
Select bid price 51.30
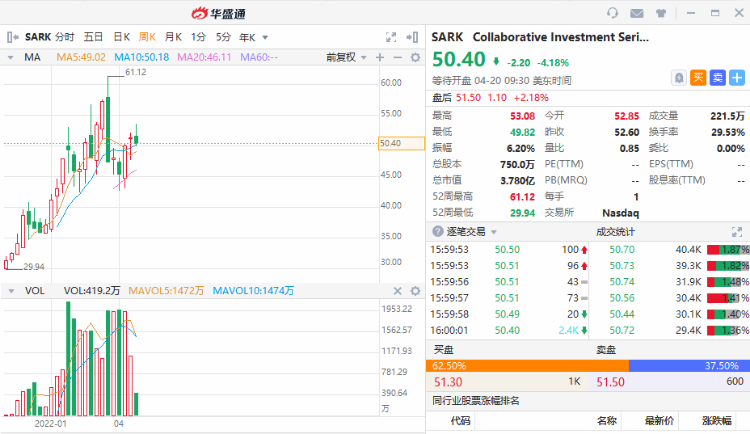coord(448,382)
